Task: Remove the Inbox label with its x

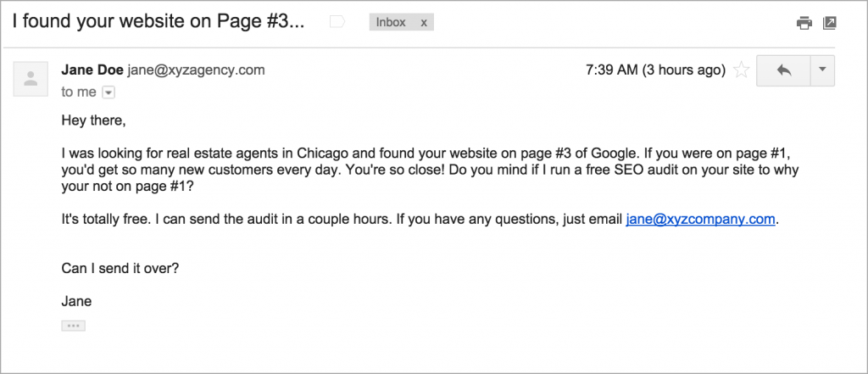Action: pyautogui.click(x=424, y=23)
